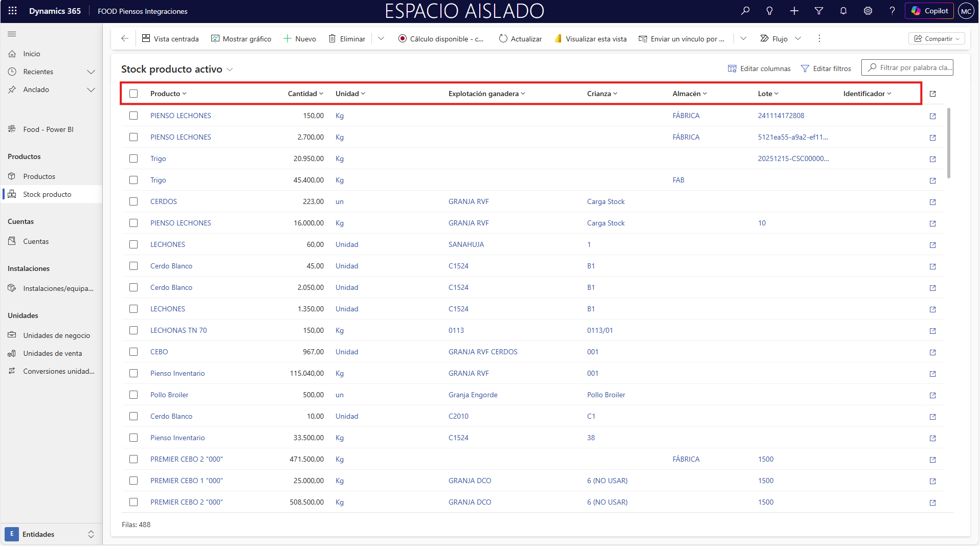Go to Unidades de negocio in sidebar
Image resolution: width=980 pixels, height=546 pixels.
click(56, 335)
